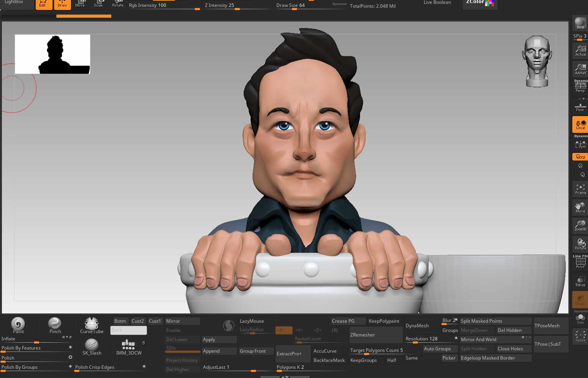Toggle the Floor grid
The width and height of the screenshot is (588, 378).
point(580,106)
